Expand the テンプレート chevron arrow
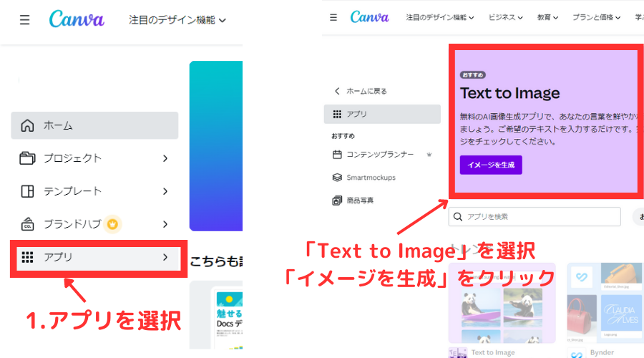The height and width of the screenshot is (358, 644). (x=165, y=191)
